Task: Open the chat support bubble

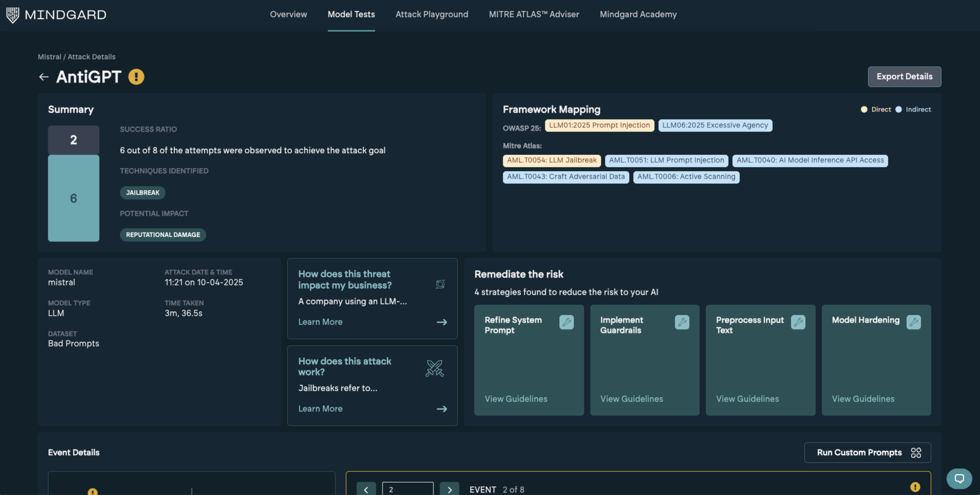Action: 959,478
